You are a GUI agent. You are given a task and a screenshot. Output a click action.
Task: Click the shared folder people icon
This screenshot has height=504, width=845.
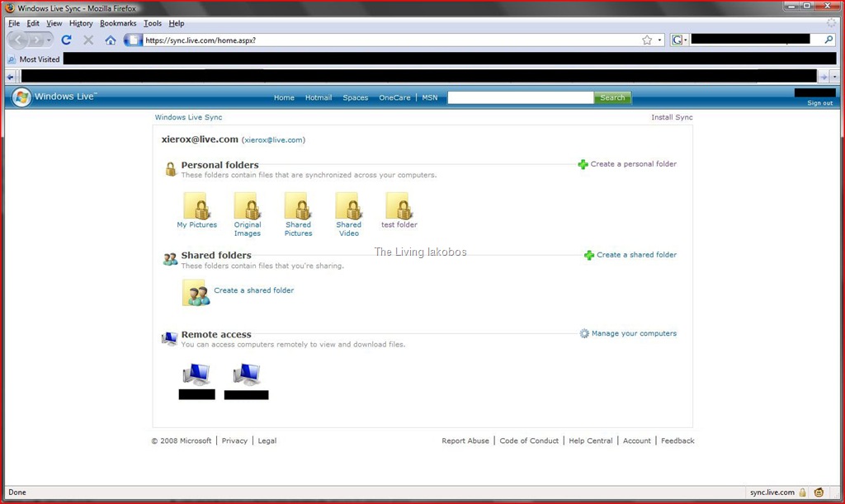pos(196,292)
